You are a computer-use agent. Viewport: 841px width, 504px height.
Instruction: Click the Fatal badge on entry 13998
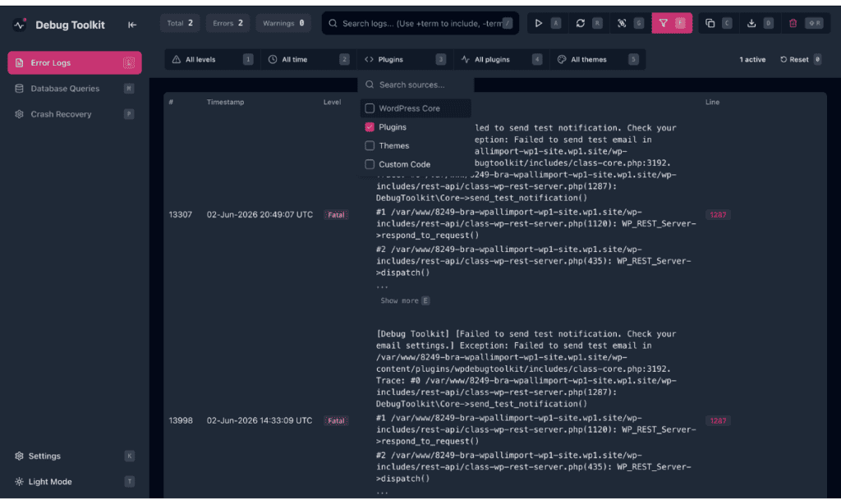tap(336, 421)
